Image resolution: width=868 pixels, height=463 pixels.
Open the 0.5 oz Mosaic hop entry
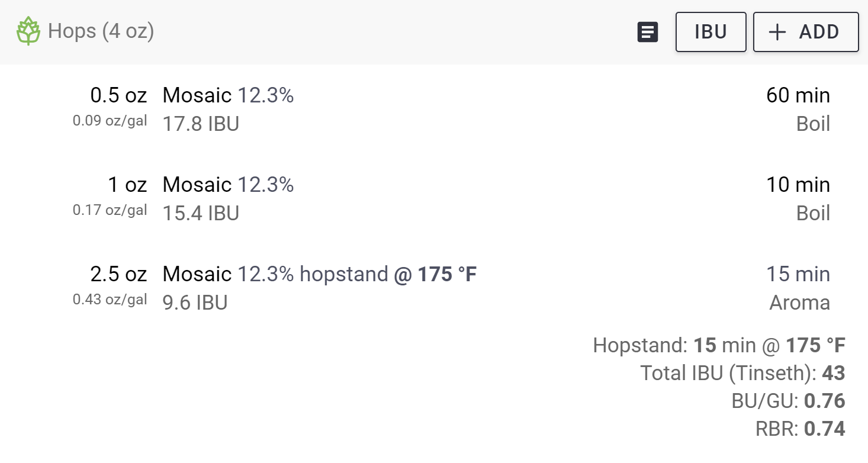(434, 110)
